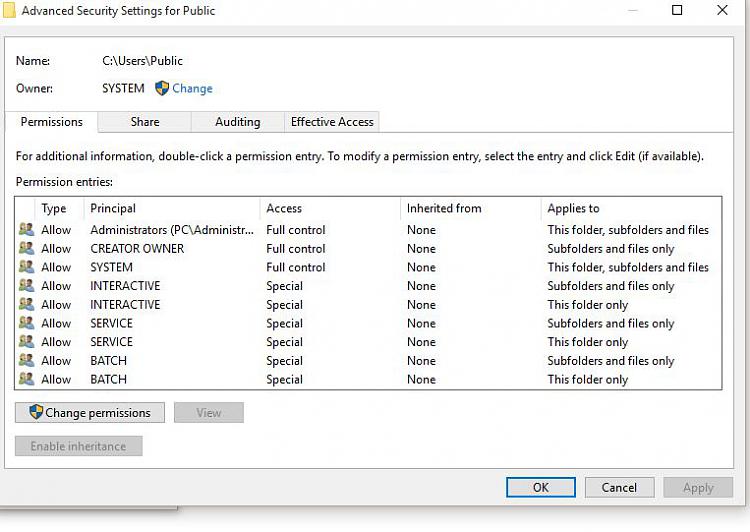Click the user icon in the CREATOR OWNER row
The image size is (750, 532).
pos(26,248)
